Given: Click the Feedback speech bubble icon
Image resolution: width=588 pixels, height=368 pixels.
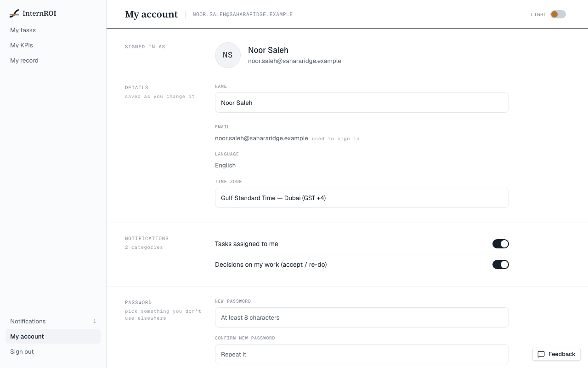Looking at the screenshot, I should click(x=541, y=354).
